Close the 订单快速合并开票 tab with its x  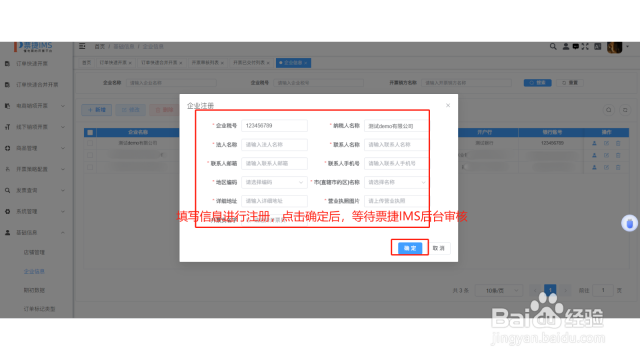pos(181,63)
